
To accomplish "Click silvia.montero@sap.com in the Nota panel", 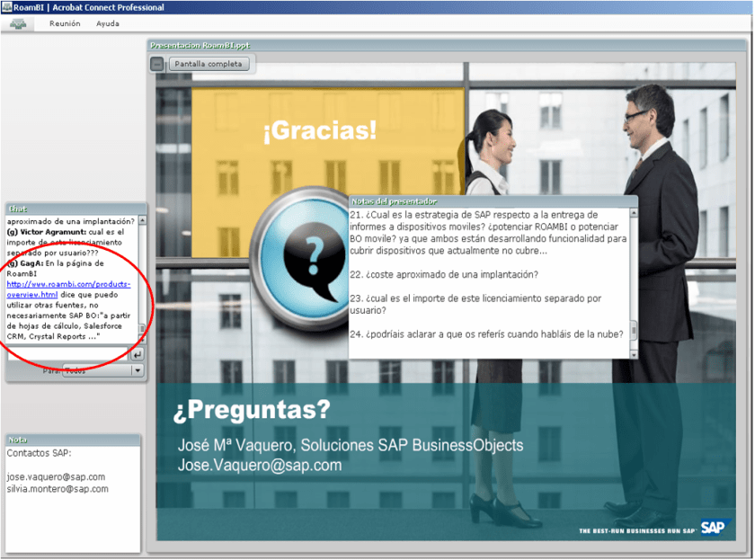I will [58, 489].
